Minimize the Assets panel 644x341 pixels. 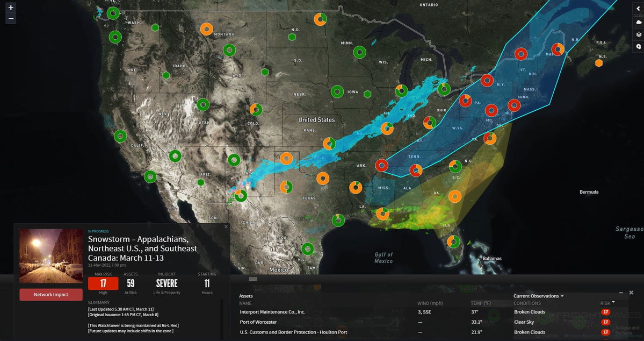(x=621, y=293)
